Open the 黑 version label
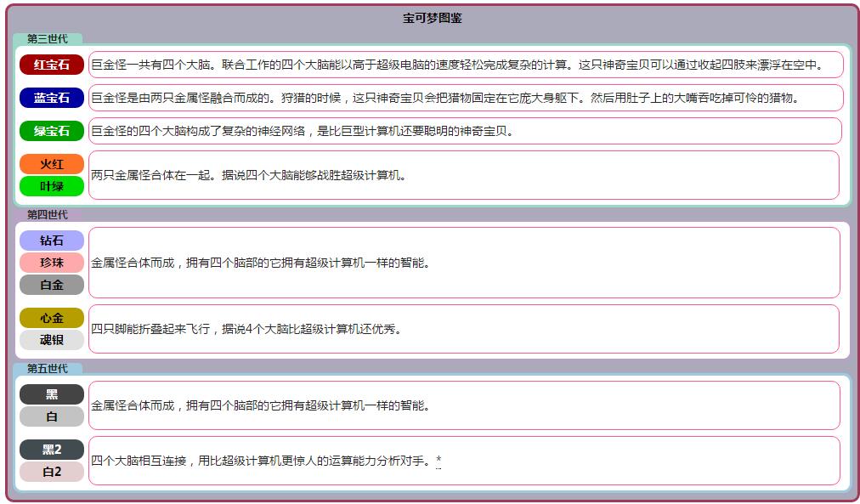This screenshot has height=504, width=860. tap(52, 394)
